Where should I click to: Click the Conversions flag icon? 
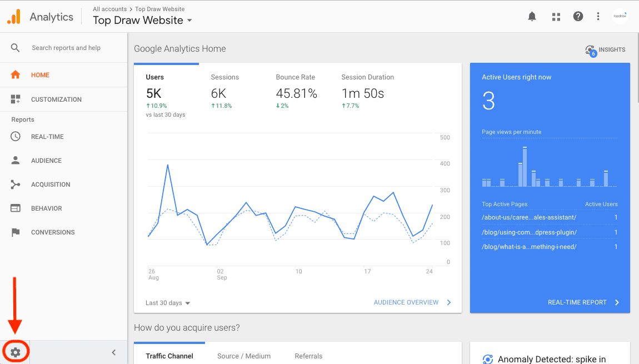click(x=16, y=232)
